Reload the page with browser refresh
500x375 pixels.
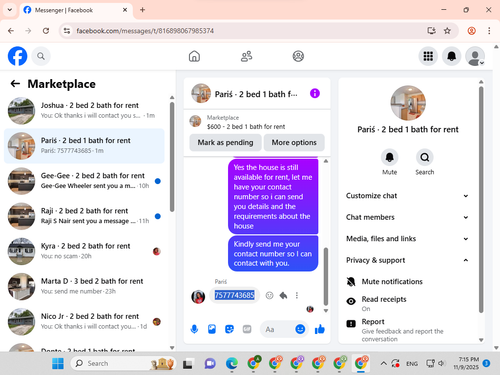[x=46, y=31]
